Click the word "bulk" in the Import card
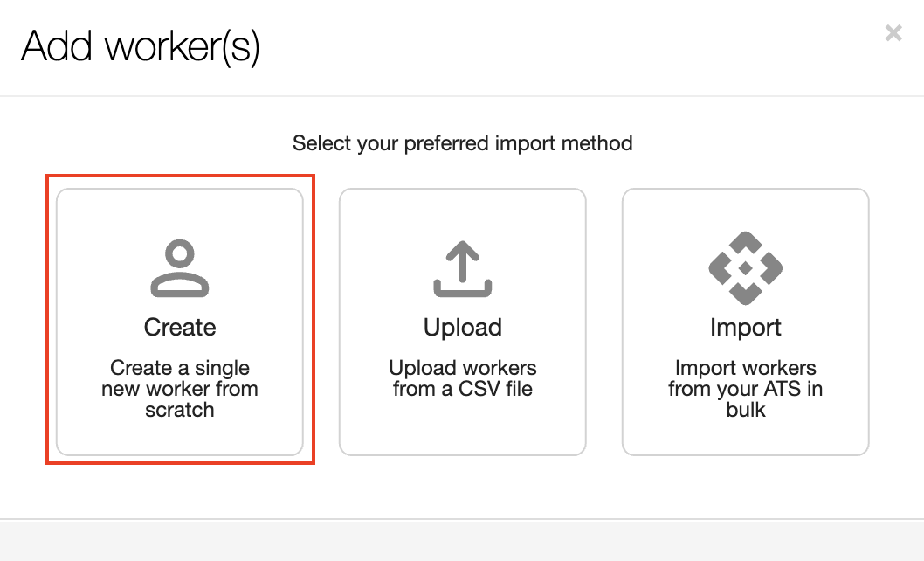Screen dimensions: 924x561 click(x=745, y=410)
